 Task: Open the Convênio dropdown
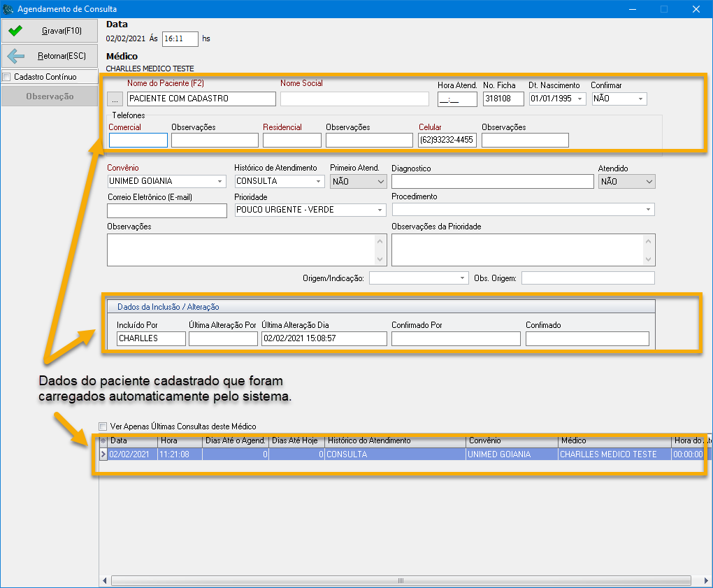pos(220,181)
